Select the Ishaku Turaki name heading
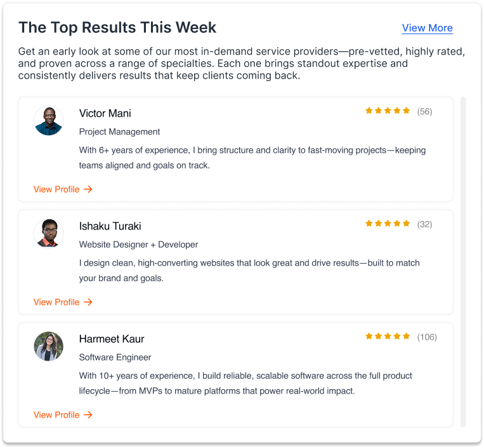Image resolution: width=484 pixels, height=448 pixels. (110, 226)
